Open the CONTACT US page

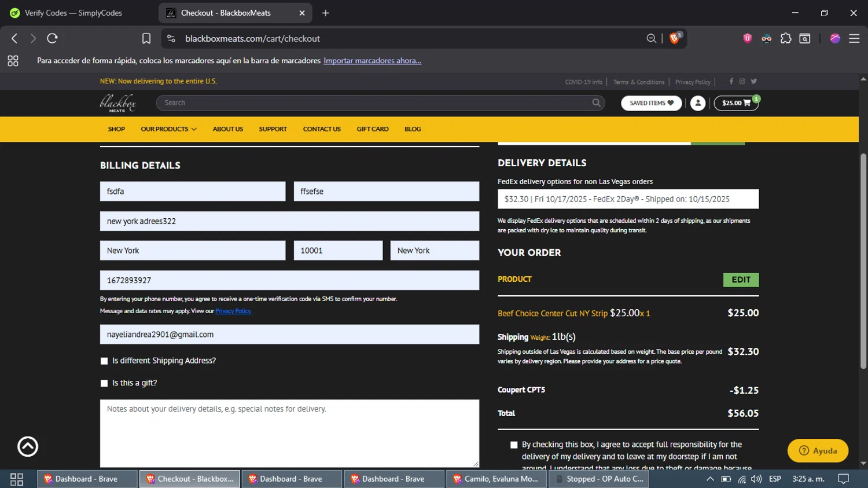[x=322, y=129]
